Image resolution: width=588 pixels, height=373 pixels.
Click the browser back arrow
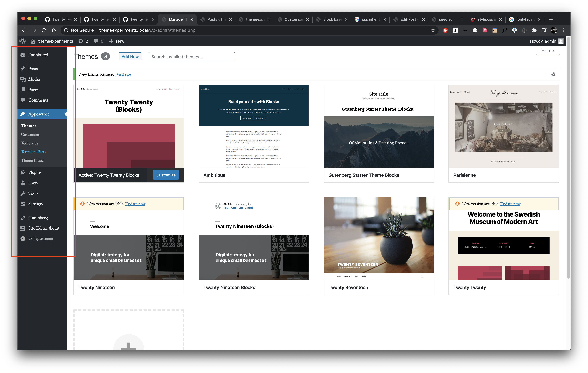(x=24, y=30)
